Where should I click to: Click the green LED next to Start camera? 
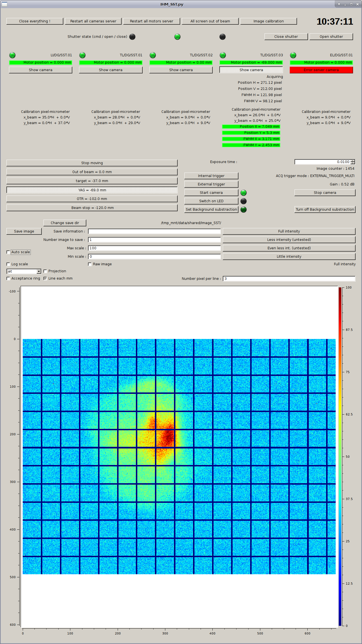coord(243,193)
